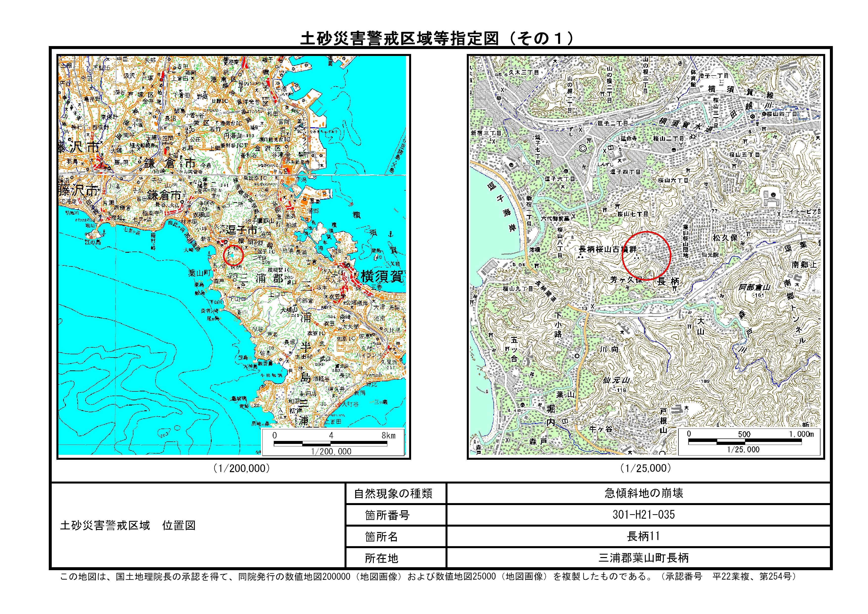This screenshot has height=614, width=868.
Task: Click the 所在地 header cell
Action: (x=381, y=558)
